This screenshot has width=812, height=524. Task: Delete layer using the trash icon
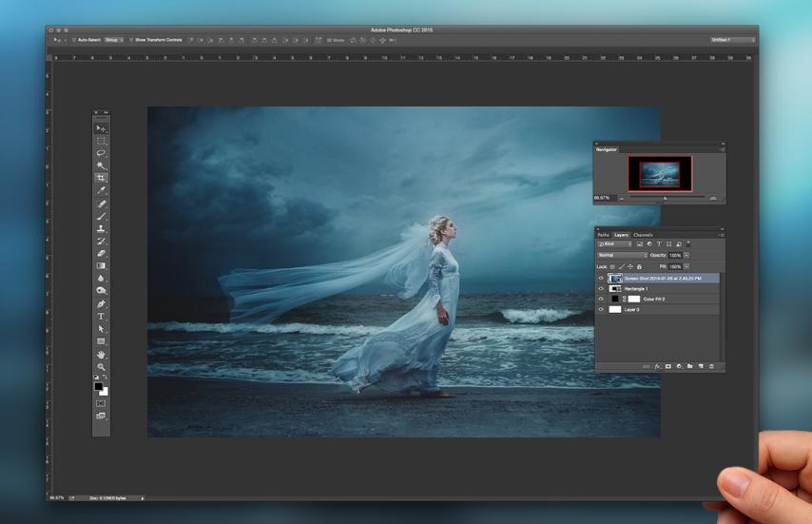[x=711, y=366]
